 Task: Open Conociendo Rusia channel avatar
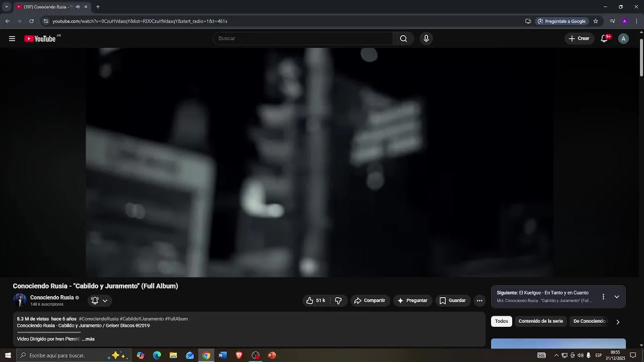(20, 300)
